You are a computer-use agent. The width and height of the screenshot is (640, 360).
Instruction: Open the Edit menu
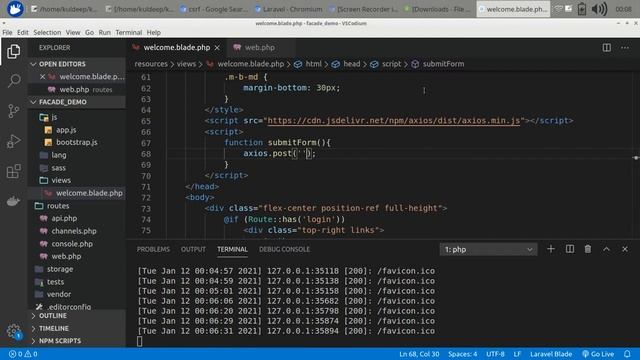click(23, 32)
